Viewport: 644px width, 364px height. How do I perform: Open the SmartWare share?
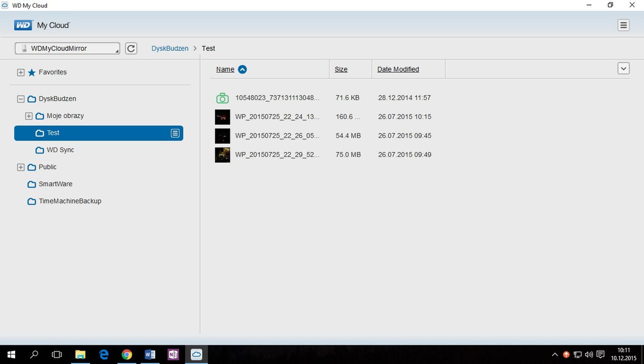coord(50,184)
